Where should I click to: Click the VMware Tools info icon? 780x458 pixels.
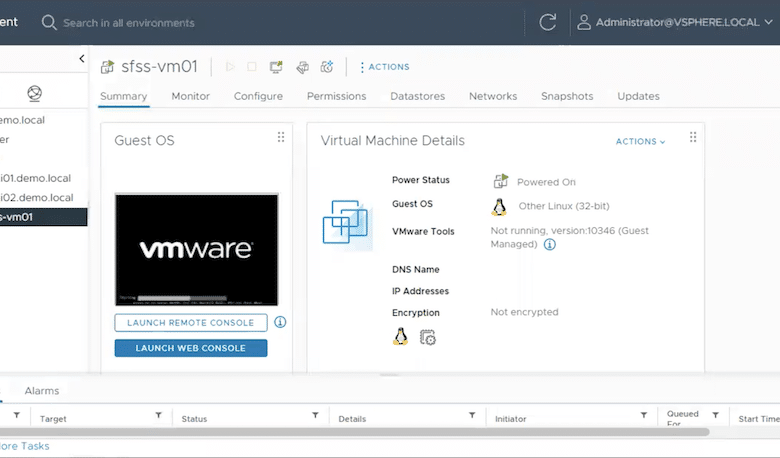(x=549, y=245)
